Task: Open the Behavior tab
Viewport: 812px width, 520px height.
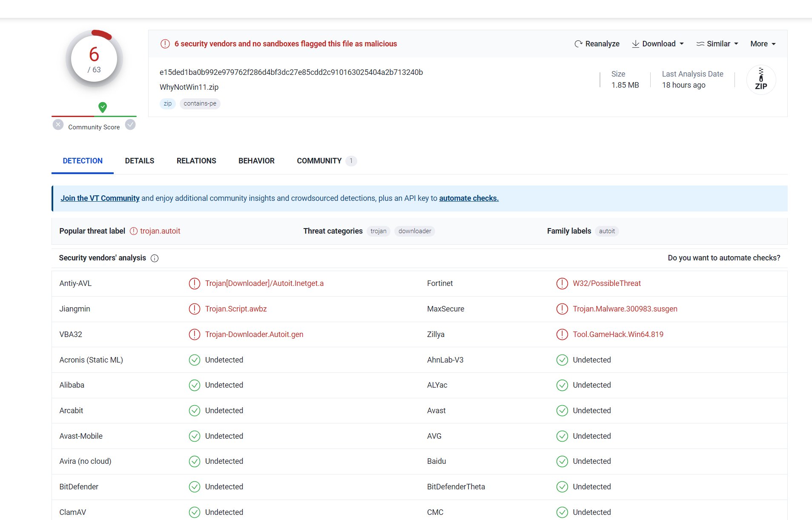Action: (x=256, y=161)
